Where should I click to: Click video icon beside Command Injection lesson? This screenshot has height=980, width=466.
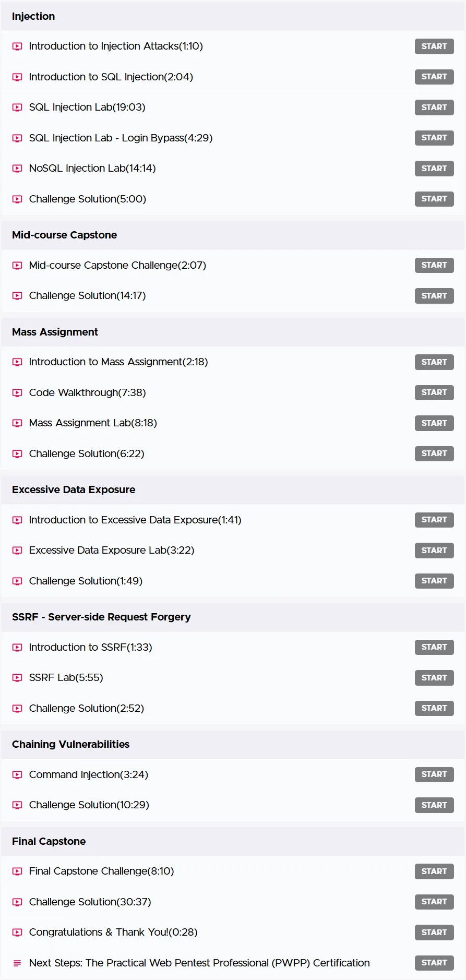pyautogui.click(x=17, y=775)
